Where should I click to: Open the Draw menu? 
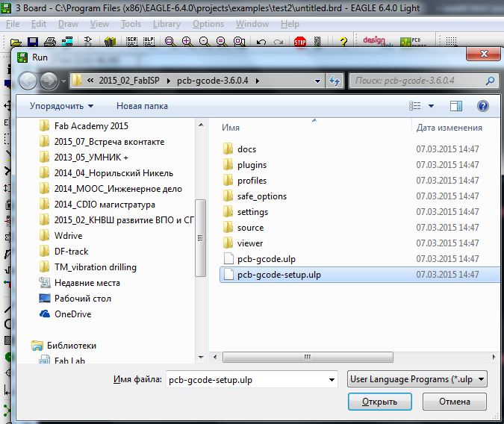pyautogui.click(x=68, y=24)
